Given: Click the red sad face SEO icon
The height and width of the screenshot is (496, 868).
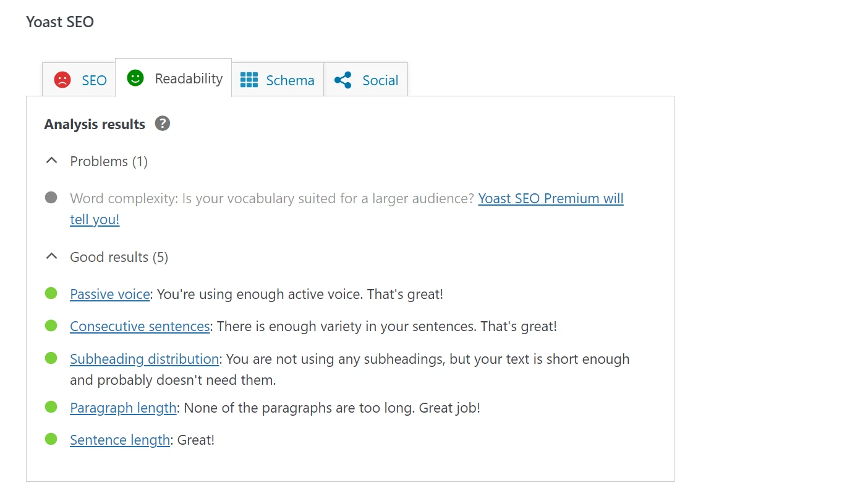Looking at the screenshot, I should tap(62, 80).
